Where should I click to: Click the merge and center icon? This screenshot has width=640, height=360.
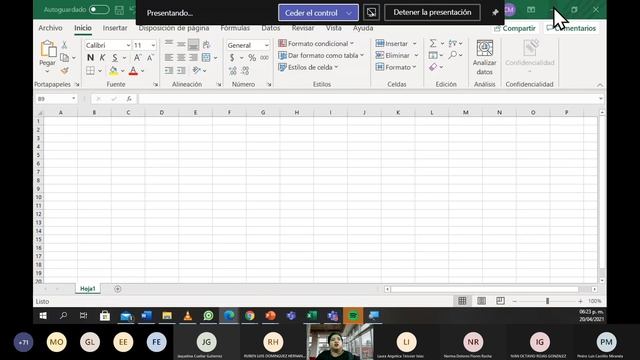(206, 58)
